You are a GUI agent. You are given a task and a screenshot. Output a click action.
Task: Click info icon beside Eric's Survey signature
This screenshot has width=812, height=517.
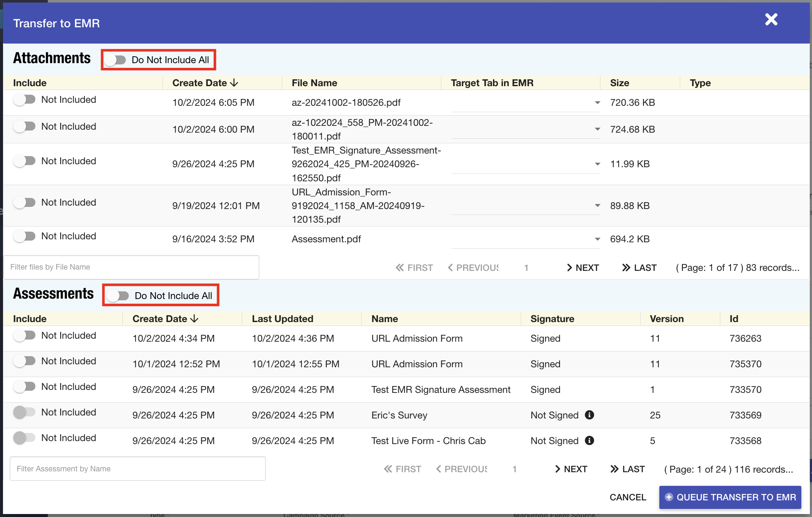click(x=589, y=415)
